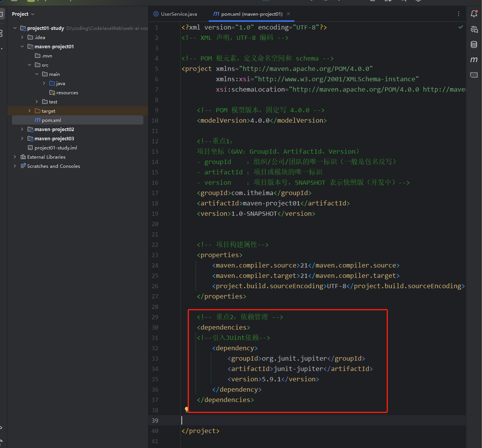Image resolution: width=482 pixels, height=448 pixels.
Task: Click the closing properties tag
Action: tap(222, 296)
